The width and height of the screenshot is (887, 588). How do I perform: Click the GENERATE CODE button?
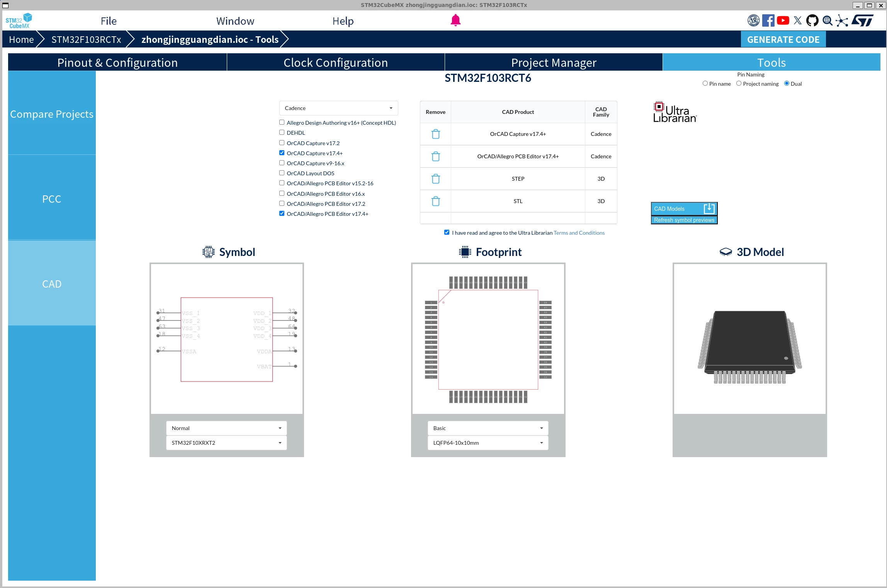(783, 39)
